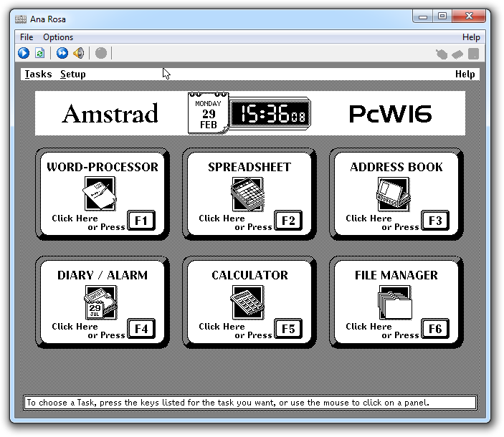Screen dimensions: 504x437
Task: Click the DIARY / ALARM title text
Action: (103, 275)
